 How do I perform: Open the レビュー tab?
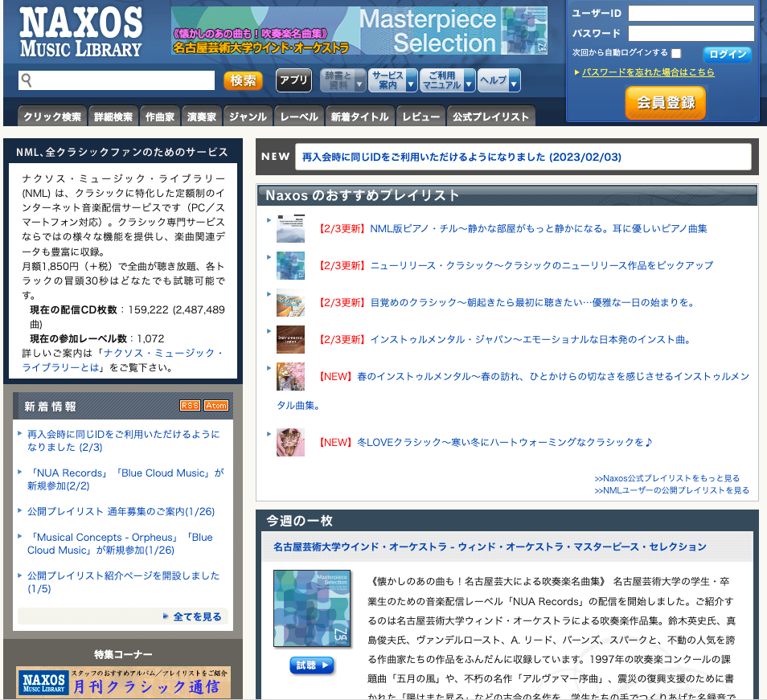pyautogui.click(x=420, y=117)
